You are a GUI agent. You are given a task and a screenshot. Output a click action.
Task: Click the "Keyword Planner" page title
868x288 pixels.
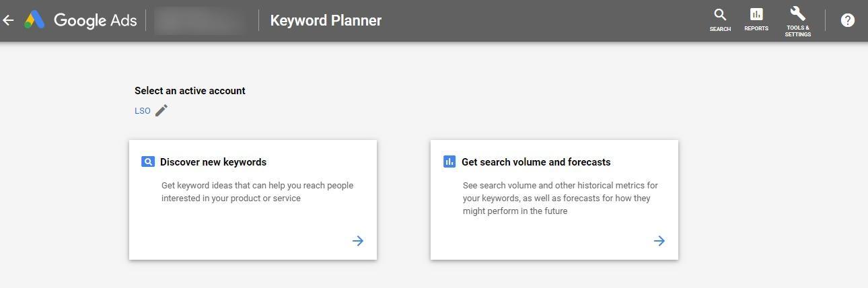coord(326,20)
